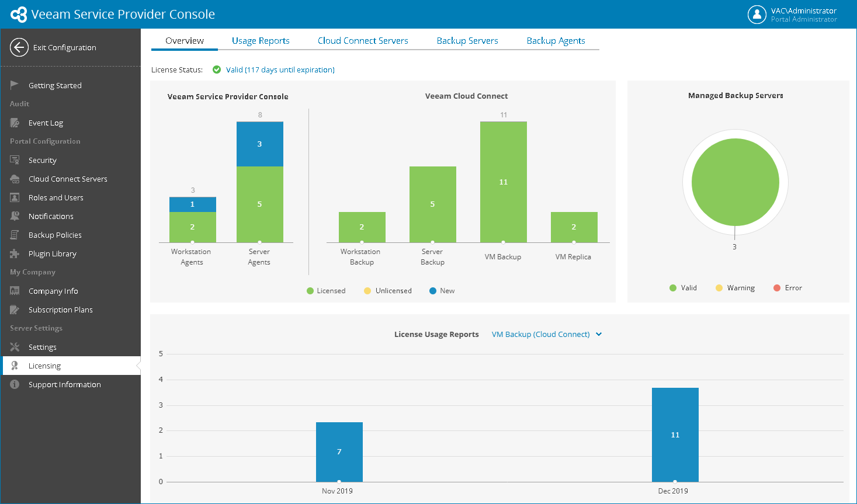This screenshot has width=857, height=504.
Task: Click the Settings tools icon
Action: [15, 347]
